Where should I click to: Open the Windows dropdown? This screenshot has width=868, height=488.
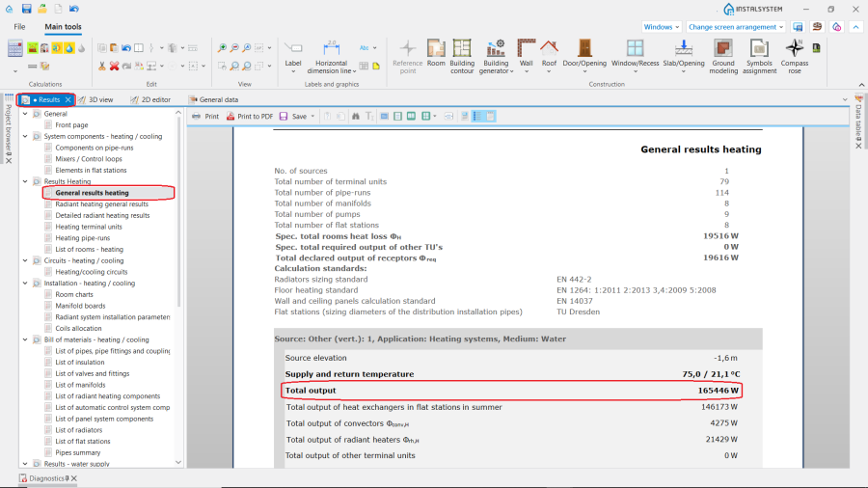pos(661,27)
